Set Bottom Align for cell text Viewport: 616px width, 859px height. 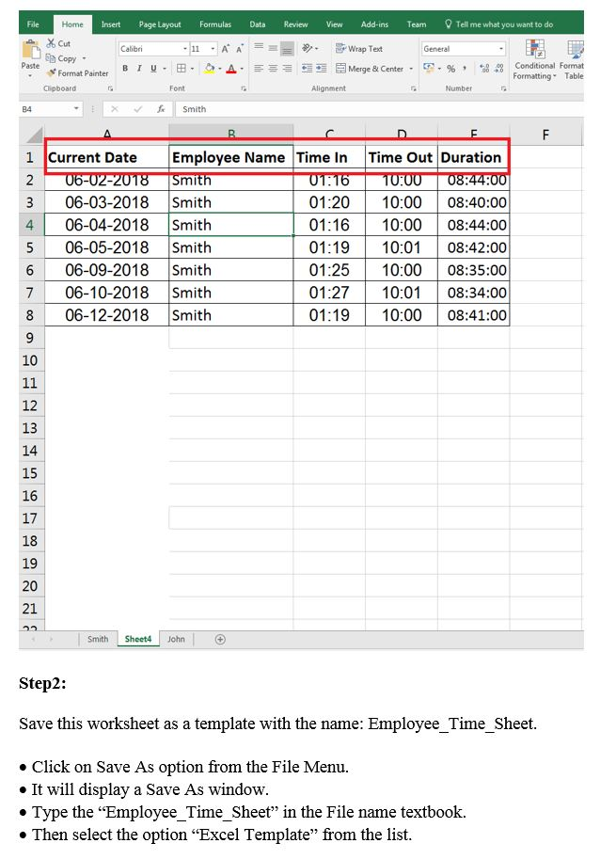[x=287, y=49]
